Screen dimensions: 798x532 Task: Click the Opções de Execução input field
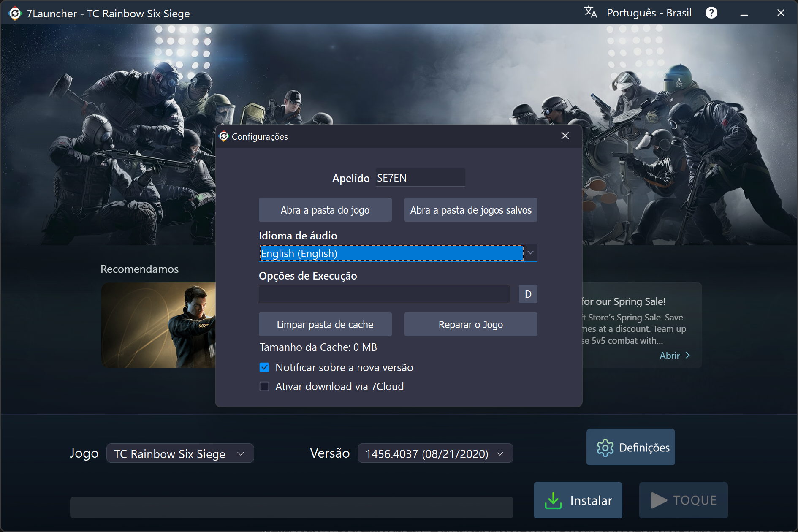(x=384, y=294)
